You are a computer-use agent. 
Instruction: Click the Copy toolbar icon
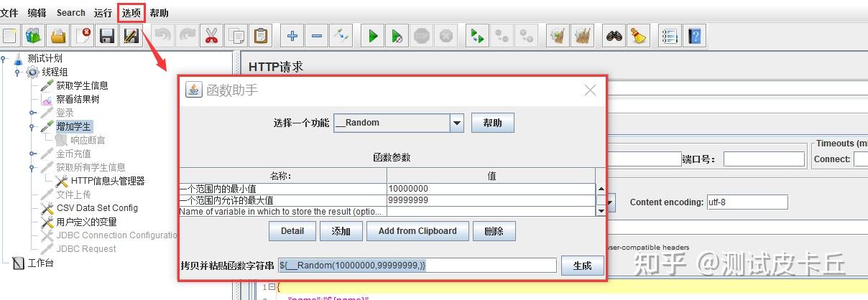pos(236,35)
